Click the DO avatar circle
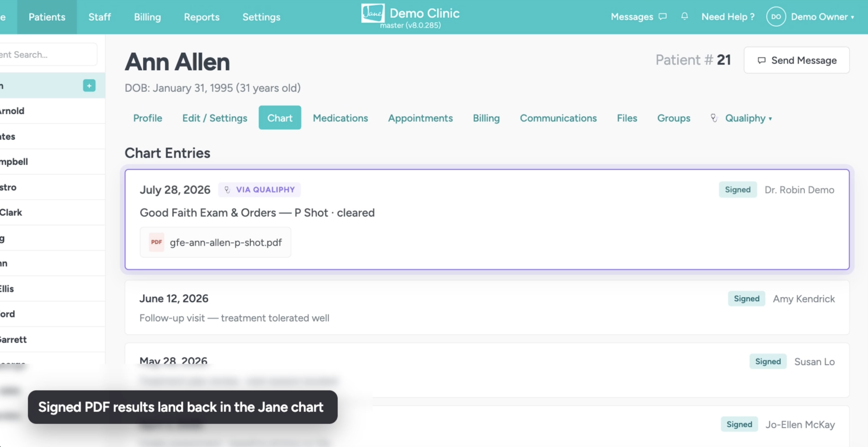 [x=776, y=17]
